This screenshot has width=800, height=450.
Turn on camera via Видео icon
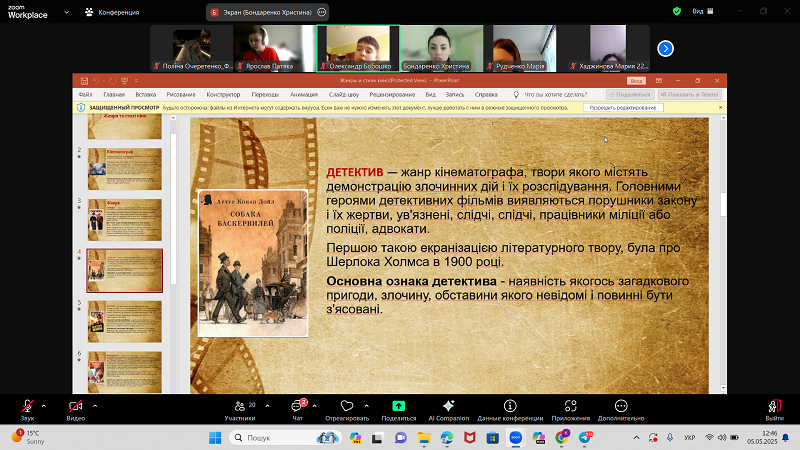click(x=76, y=406)
